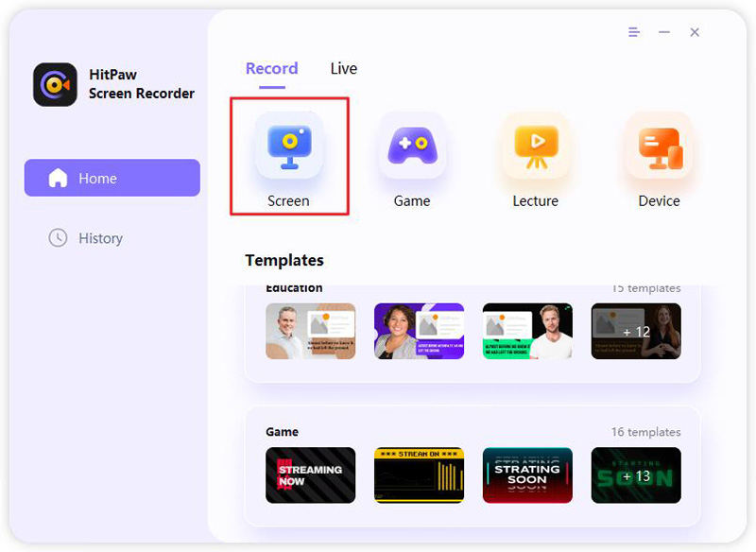Click the History clock icon

pyautogui.click(x=58, y=238)
